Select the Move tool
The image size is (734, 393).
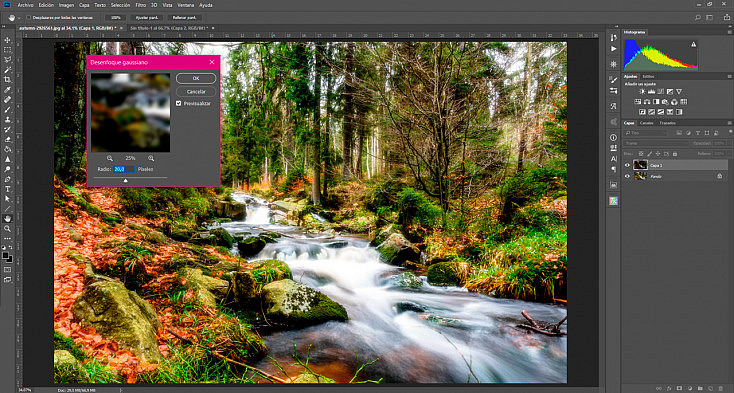coord(7,40)
